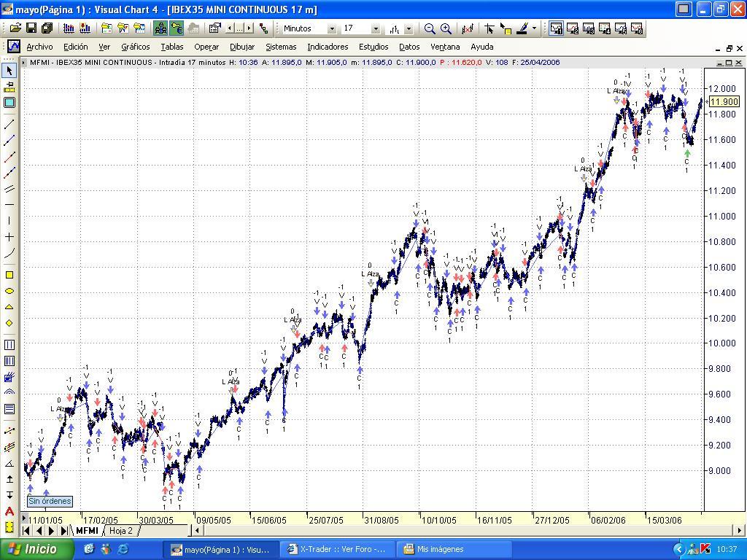Open the Estudios menu
The width and height of the screenshot is (747, 560).
[x=373, y=47]
